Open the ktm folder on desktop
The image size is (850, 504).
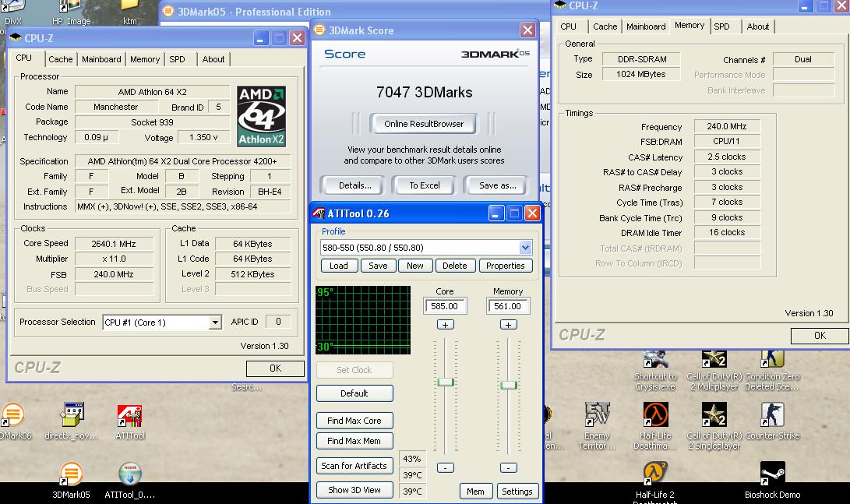coord(129,12)
